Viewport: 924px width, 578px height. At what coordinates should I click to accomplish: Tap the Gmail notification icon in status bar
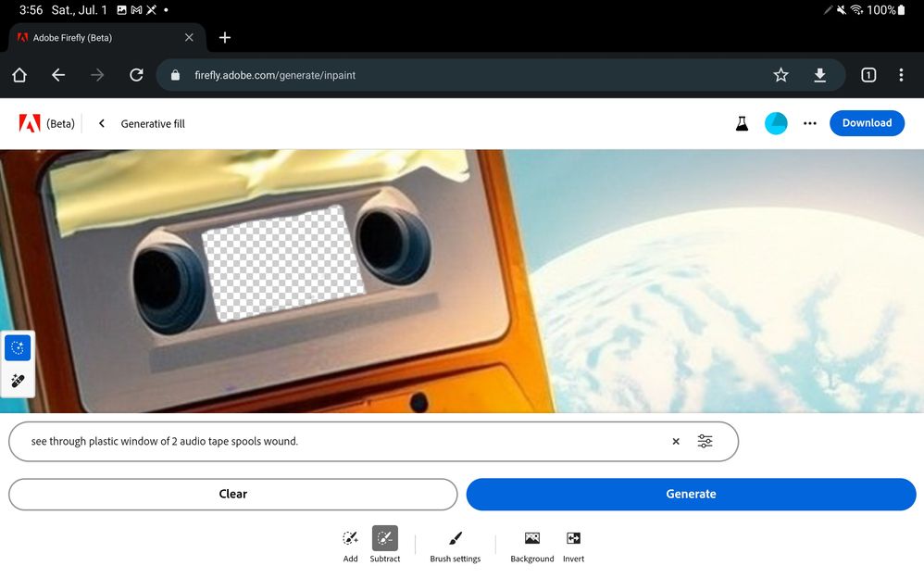pos(137,10)
